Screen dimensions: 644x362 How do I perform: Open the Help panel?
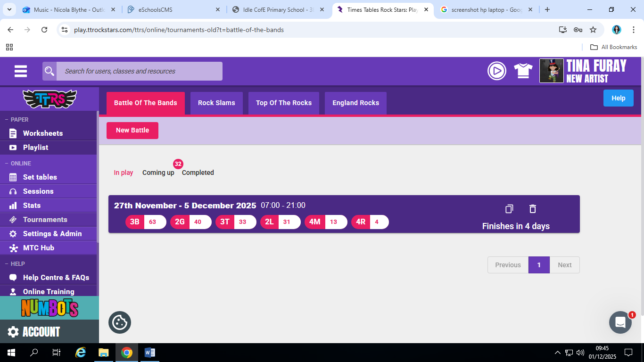pyautogui.click(x=618, y=98)
